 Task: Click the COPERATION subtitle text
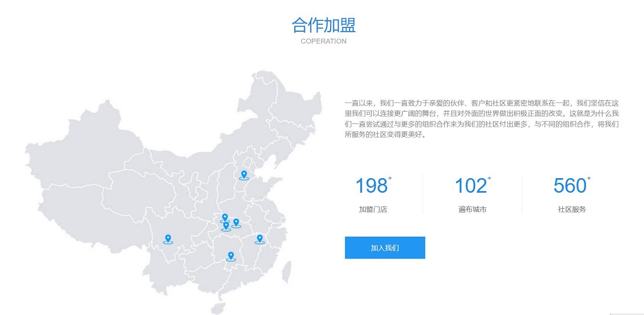[324, 41]
